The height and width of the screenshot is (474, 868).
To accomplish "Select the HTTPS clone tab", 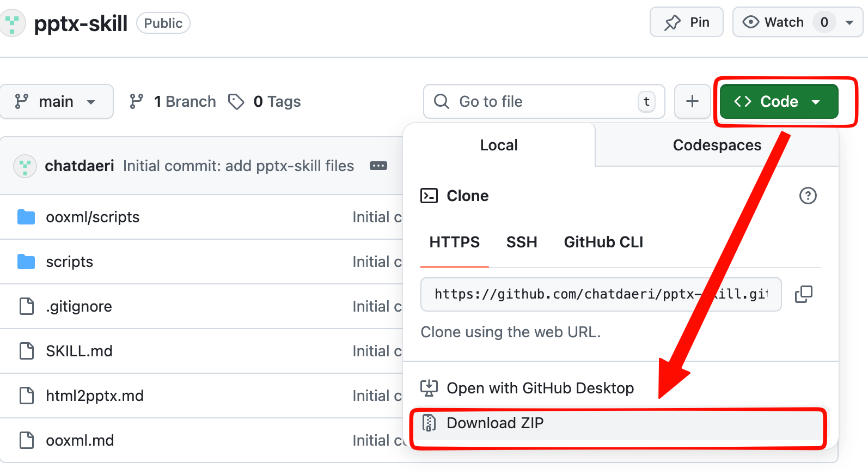I will click(455, 242).
